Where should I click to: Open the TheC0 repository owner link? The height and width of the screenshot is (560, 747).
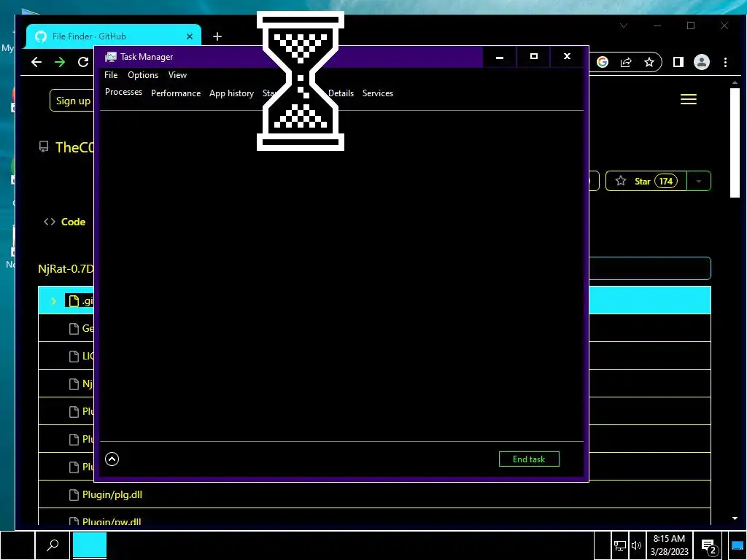click(x=75, y=147)
